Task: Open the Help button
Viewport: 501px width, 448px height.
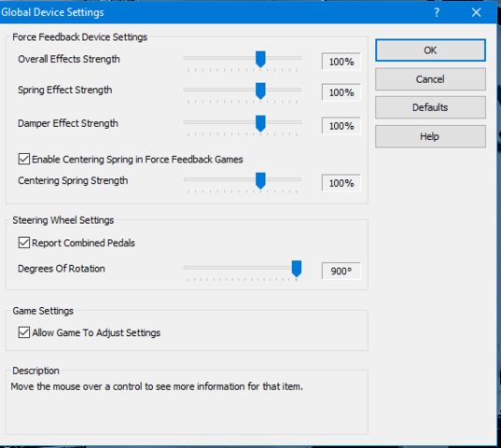Action: pyautogui.click(x=430, y=136)
